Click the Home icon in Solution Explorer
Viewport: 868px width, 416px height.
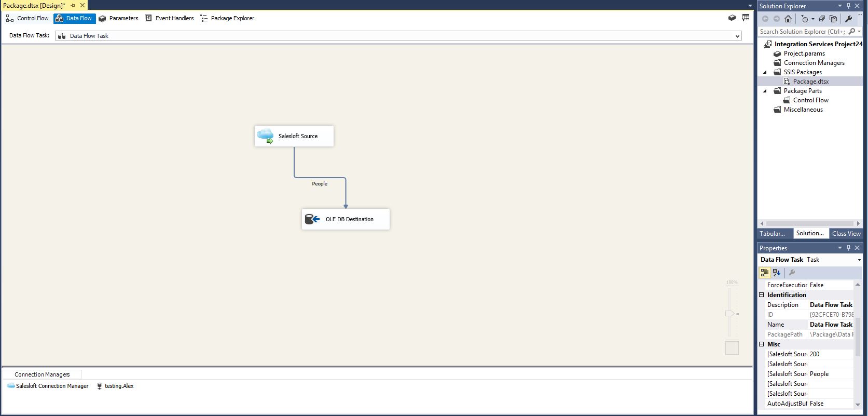[x=788, y=19]
